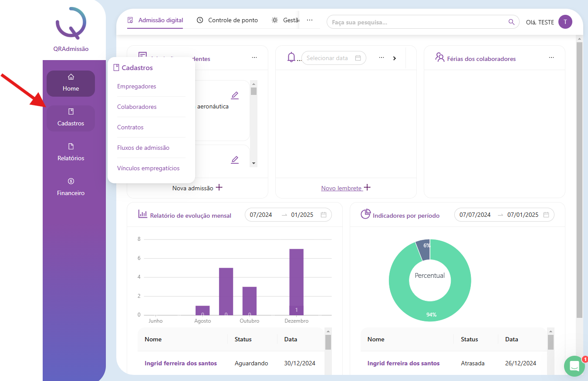Click the main page vertical scrollbar
Viewport: 588px width, 381px height.
tap(579, 174)
